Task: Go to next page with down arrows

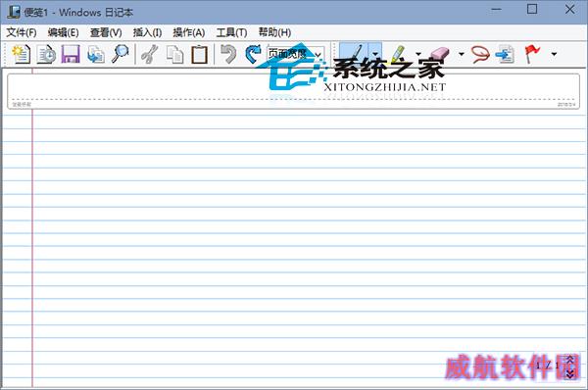Action: 570,373
